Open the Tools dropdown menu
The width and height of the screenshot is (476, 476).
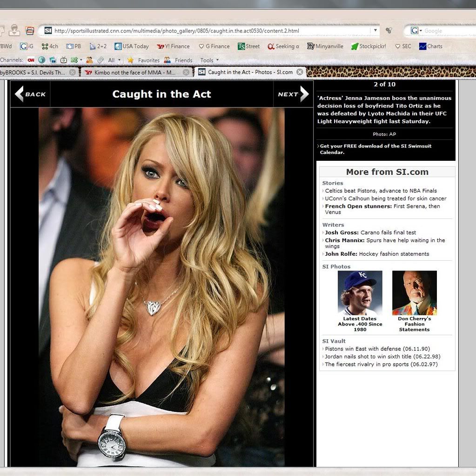click(x=209, y=60)
